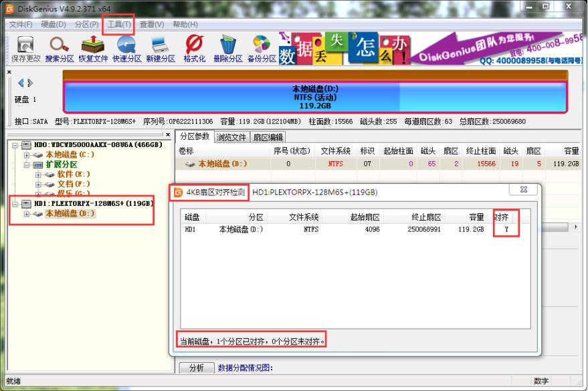Screen dimensions: 588x391
Task: Collapse the HD0 WDC disk tree node
Action: tap(15, 145)
